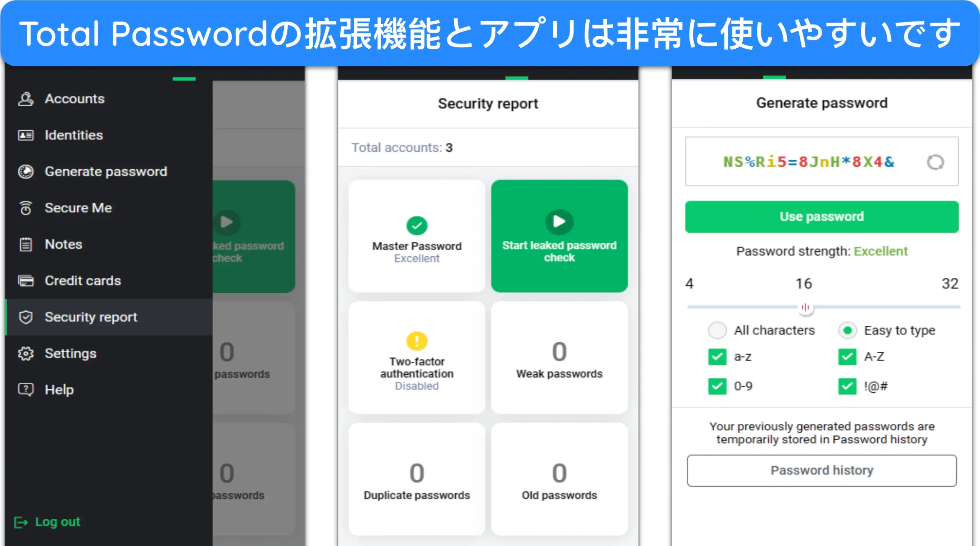Open Two-factor authentication Disabled tile

pyautogui.click(x=417, y=357)
